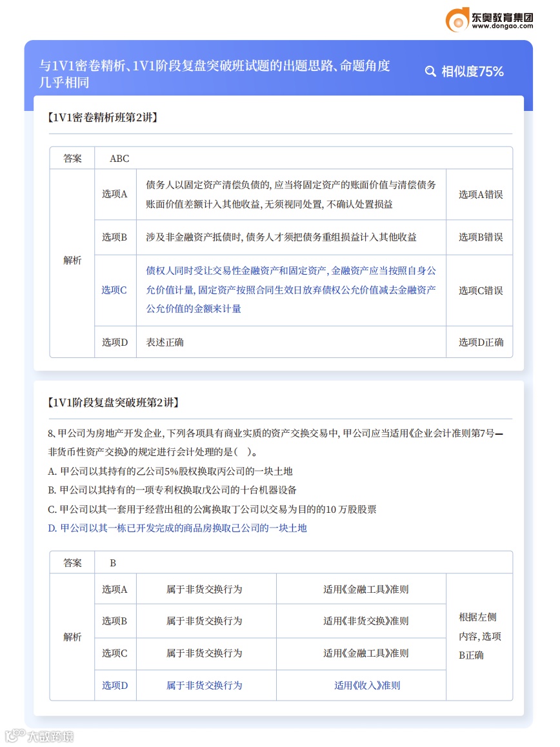
Task: Click explanation 涉及非金融资产抵债时
Action: (281, 237)
